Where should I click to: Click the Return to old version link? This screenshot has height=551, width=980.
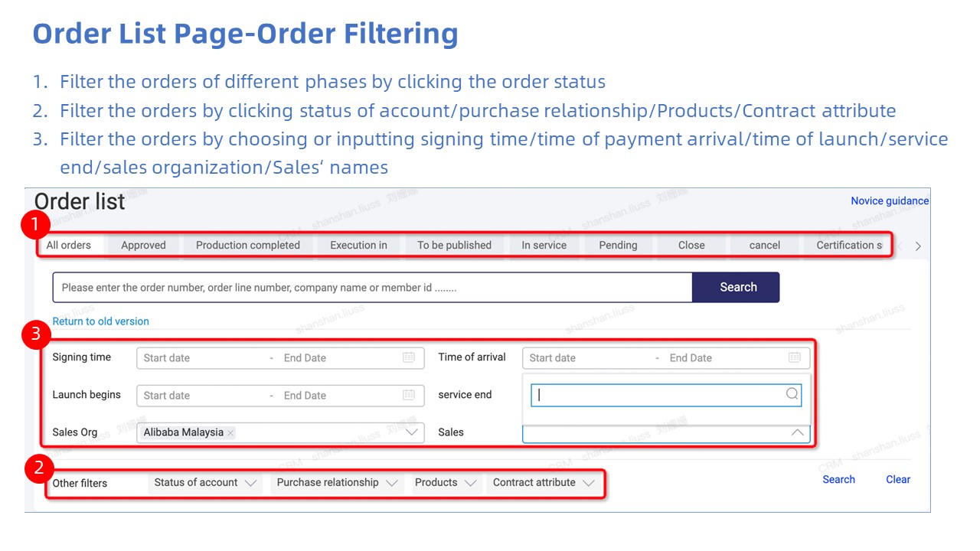101,321
